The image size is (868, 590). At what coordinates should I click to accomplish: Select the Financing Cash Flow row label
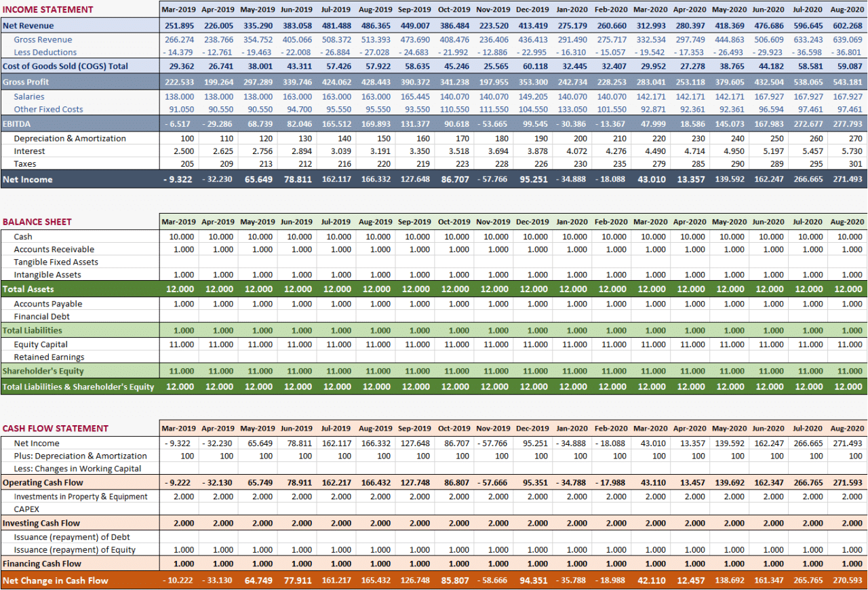42,564
